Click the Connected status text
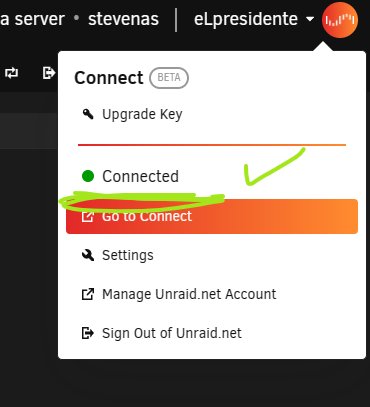 (x=140, y=176)
